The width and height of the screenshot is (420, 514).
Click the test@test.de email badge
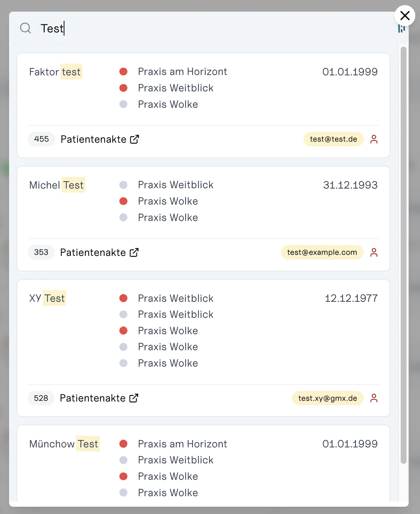[333, 139]
